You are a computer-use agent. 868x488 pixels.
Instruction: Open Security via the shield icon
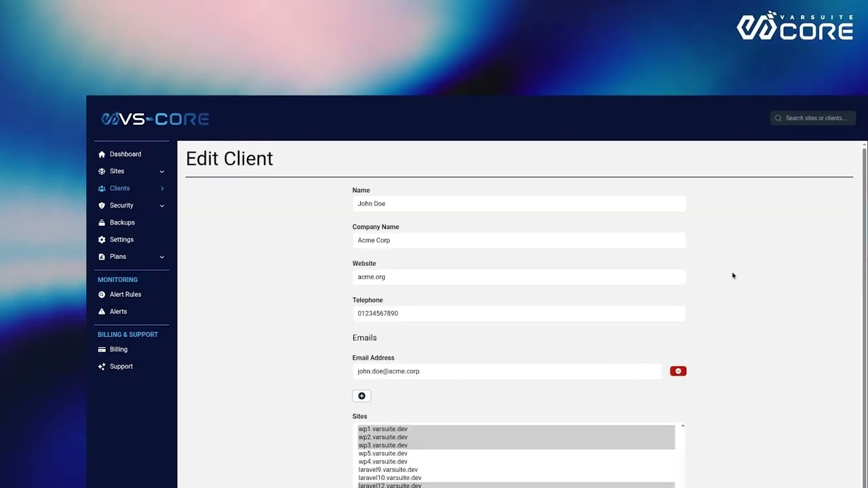coord(102,205)
